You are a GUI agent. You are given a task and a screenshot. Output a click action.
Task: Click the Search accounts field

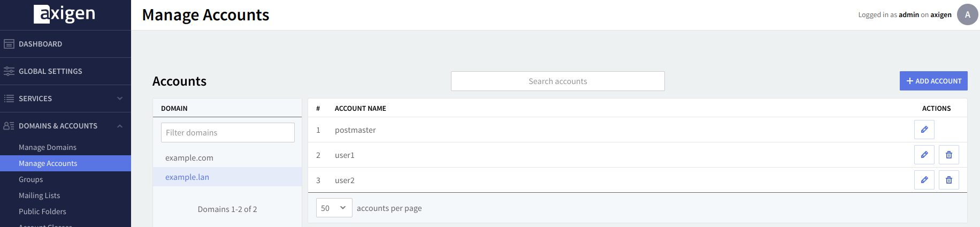pos(557,81)
